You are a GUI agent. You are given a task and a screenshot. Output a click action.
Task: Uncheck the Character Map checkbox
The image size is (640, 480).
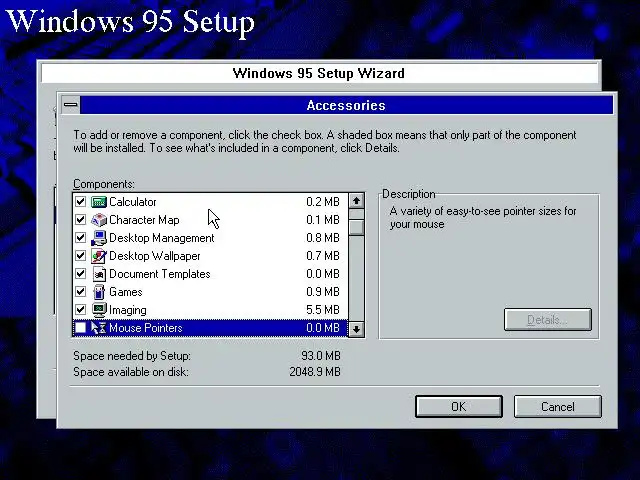pos(80,220)
